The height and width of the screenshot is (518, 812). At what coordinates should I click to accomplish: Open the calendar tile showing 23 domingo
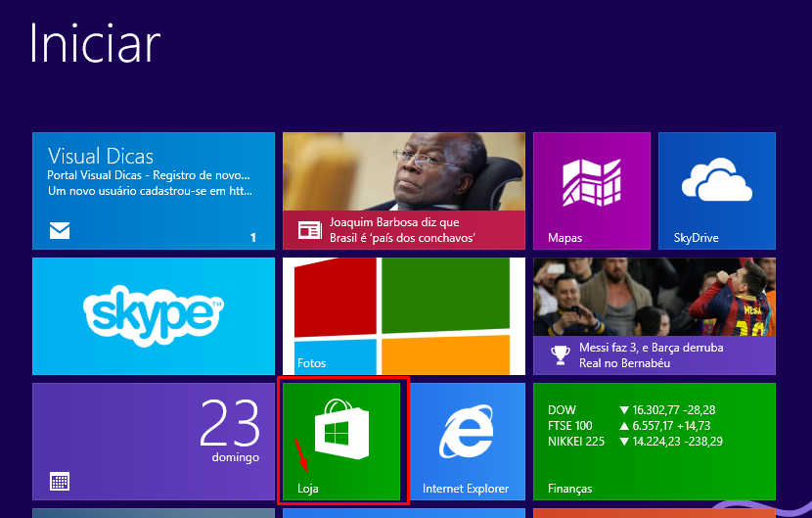click(154, 442)
